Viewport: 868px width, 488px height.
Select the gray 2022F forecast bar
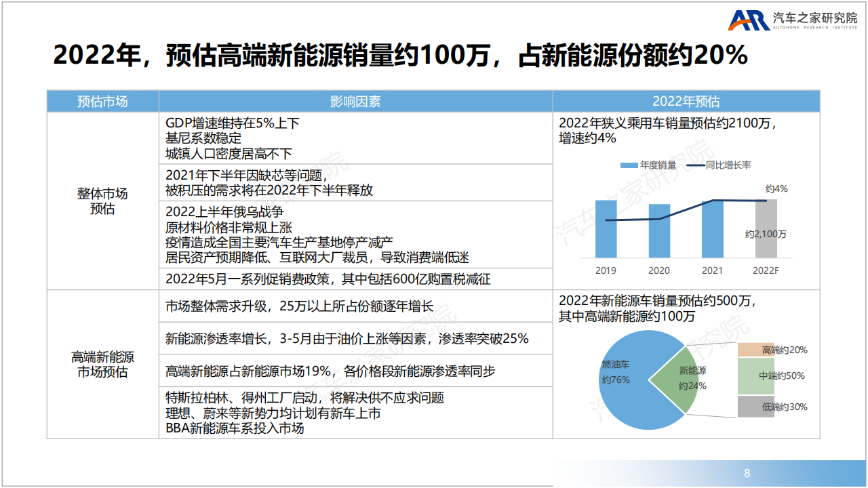[766, 228]
